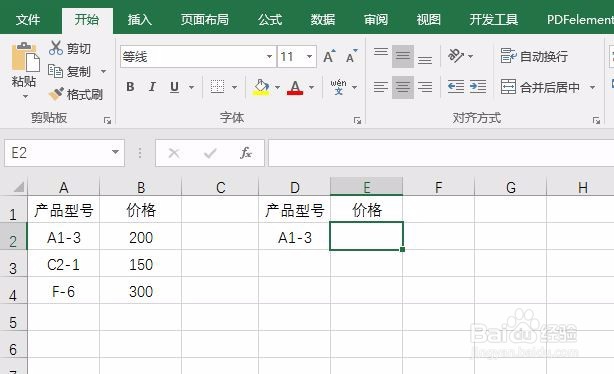The image size is (614, 374).
Task: Align text left
Action: coord(381,87)
